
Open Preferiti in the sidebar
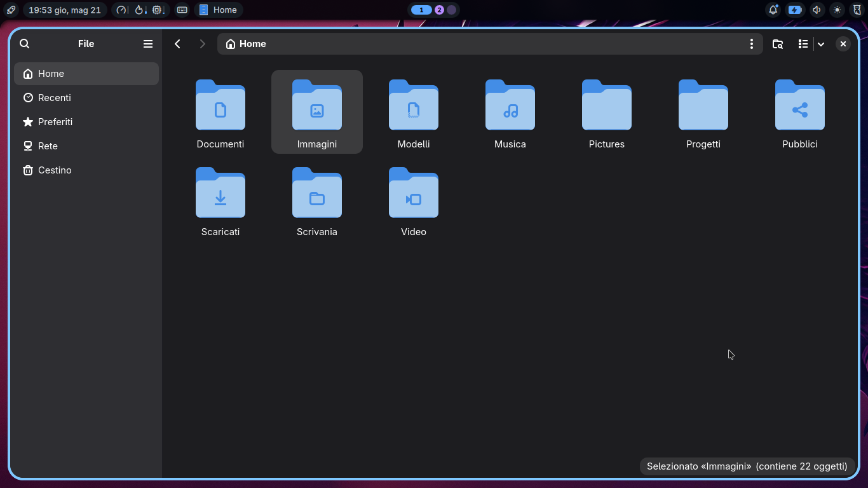86,122
